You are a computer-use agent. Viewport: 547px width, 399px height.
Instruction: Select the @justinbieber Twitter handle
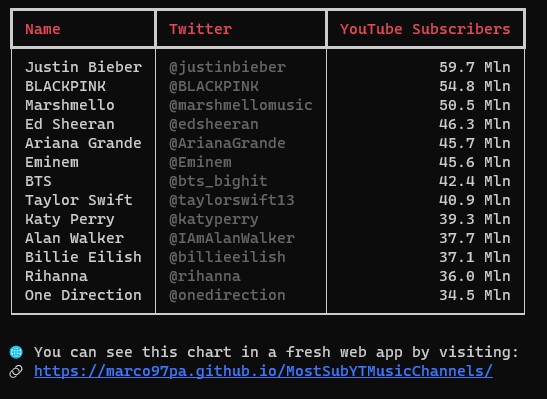click(x=227, y=67)
